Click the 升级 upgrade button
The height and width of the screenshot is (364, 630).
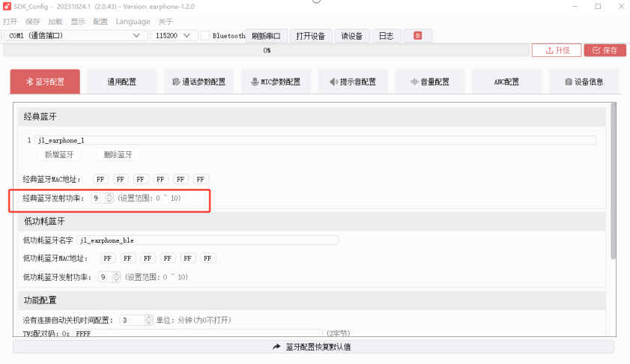click(x=557, y=50)
